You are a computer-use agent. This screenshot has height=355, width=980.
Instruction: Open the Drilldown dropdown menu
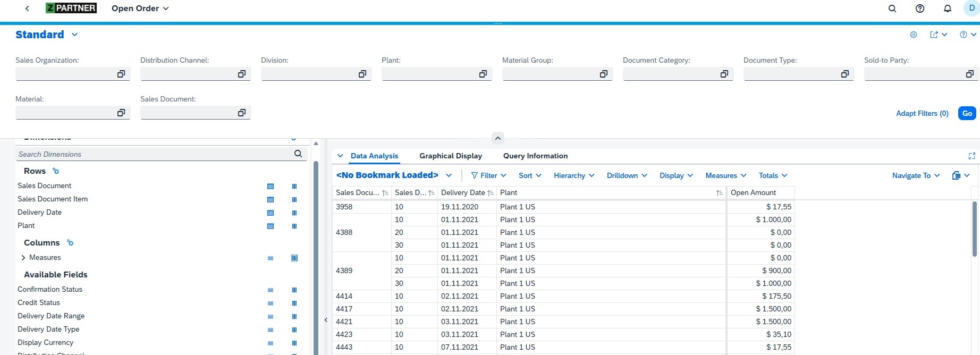[627, 175]
